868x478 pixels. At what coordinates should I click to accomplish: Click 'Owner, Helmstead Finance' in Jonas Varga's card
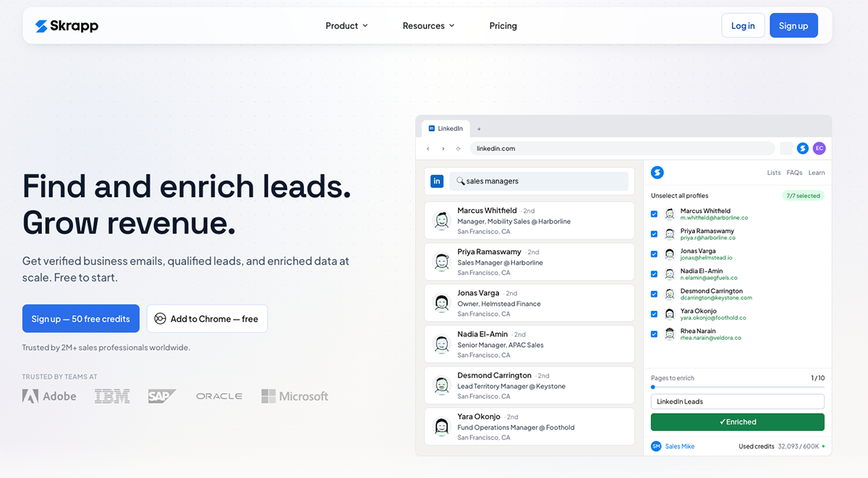pos(499,304)
